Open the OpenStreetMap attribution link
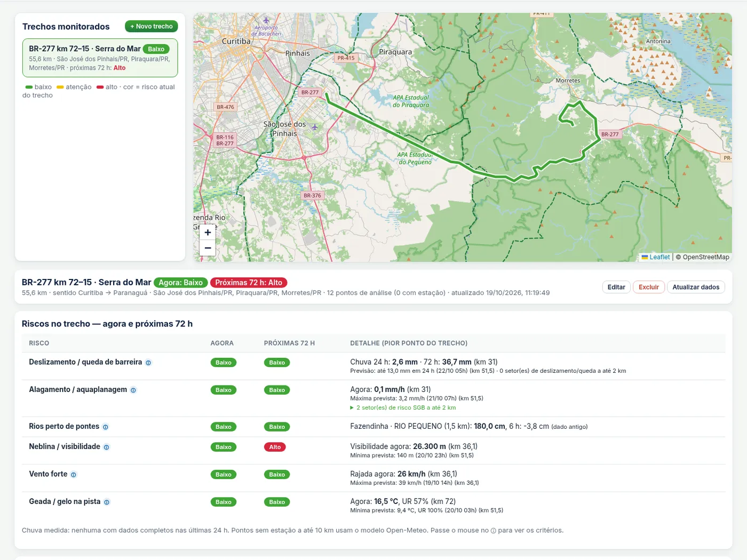 tap(706, 257)
